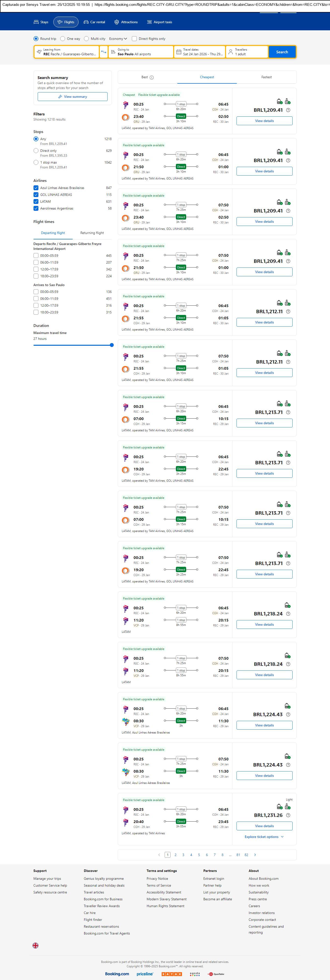The width and height of the screenshot is (330, 980).
Task: Switch to the Returning flight tab
Action: point(92,233)
